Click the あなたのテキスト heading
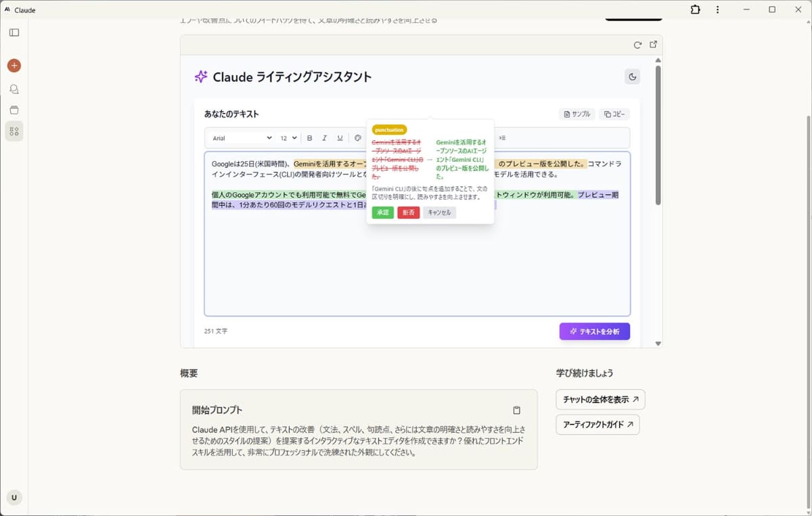812x516 pixels. pyautogui.click(x=231, y=114)
